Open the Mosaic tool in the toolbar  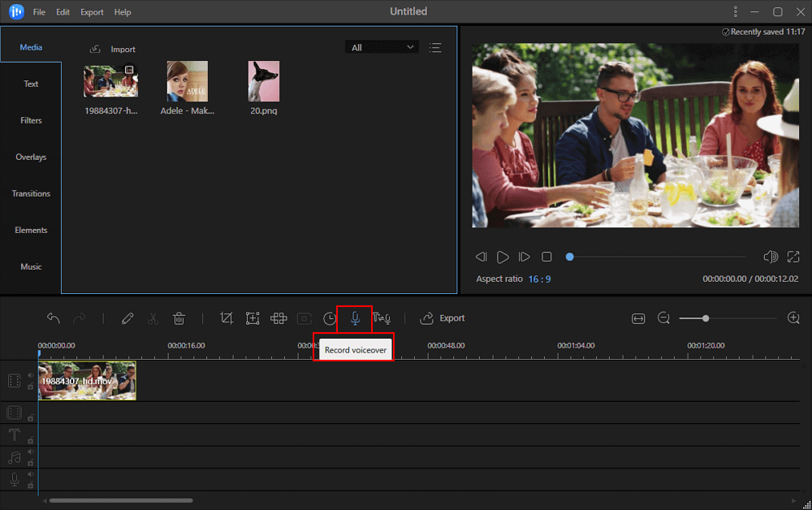coord(279,318)
